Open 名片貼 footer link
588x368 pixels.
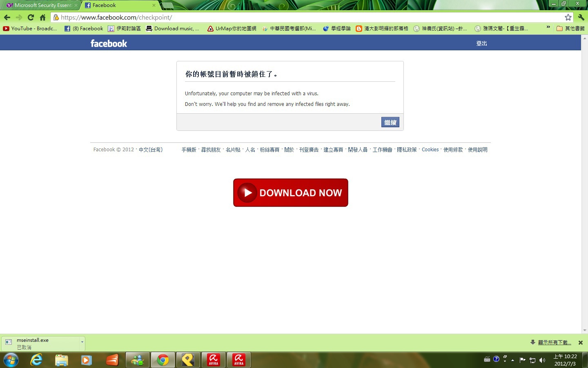[x=233, y=150]
